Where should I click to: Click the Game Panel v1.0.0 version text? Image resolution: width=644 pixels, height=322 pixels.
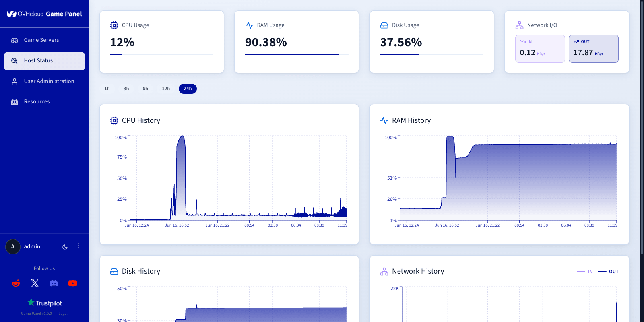click(36, 314)
